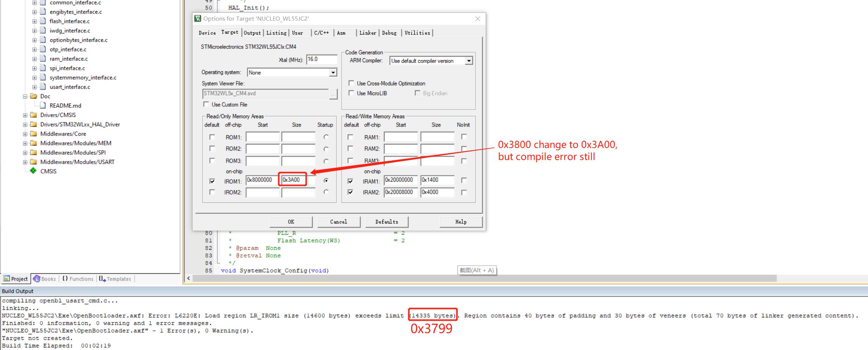Click the L6220E linker error line
The width and height of the screenshot is (868, 350).
coord(430,316)
